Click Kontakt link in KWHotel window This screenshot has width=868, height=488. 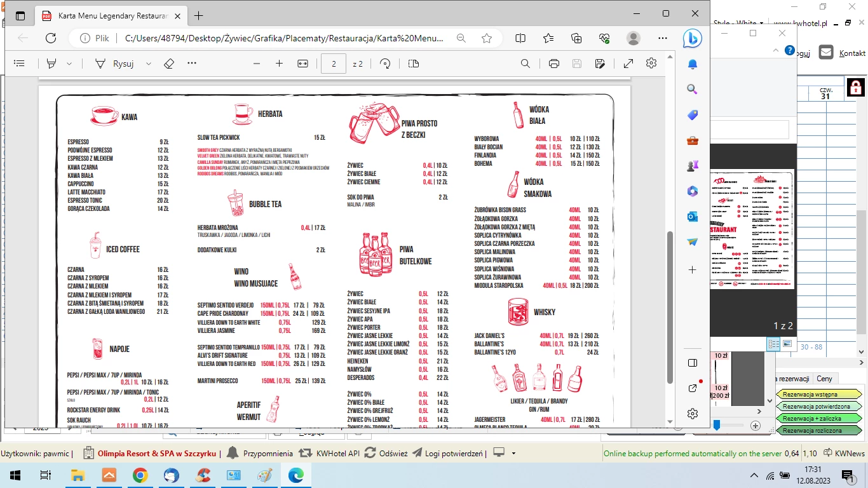[x=852, y=53]
